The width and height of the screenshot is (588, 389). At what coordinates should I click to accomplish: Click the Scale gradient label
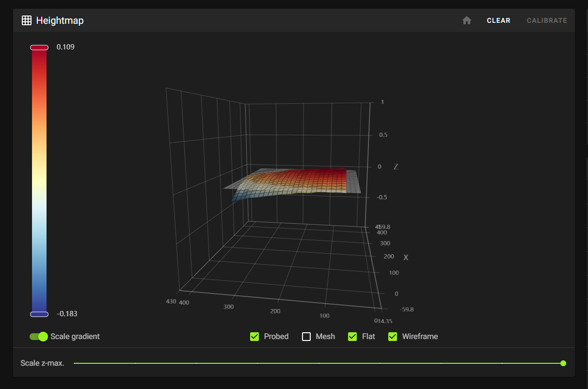75,337
